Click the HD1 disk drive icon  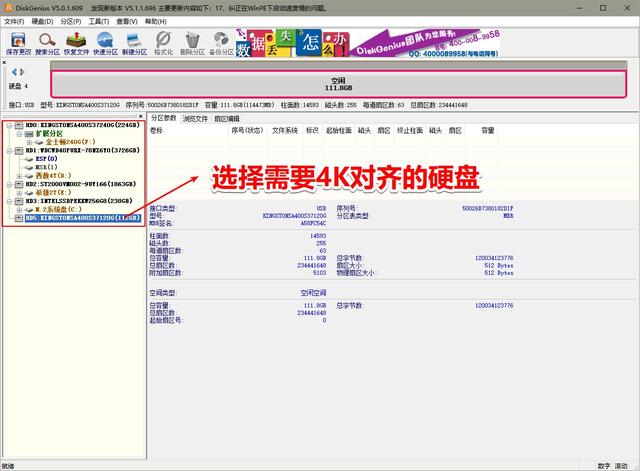(19, 150)
